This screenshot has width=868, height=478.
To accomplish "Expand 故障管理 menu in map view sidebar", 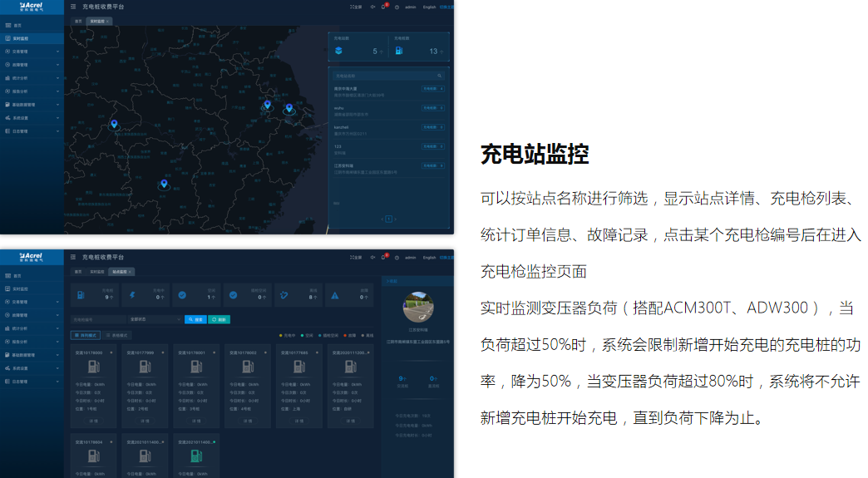I will point(32,65).
